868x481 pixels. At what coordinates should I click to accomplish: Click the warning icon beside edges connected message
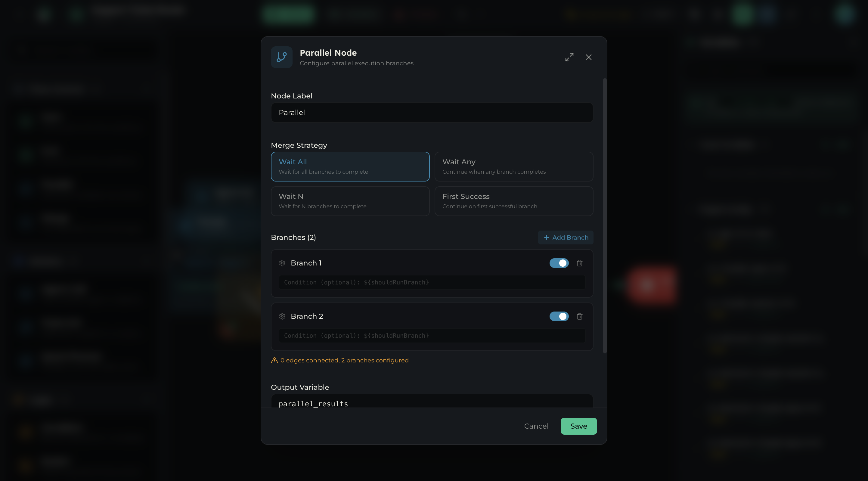click(x=274, y=360)
